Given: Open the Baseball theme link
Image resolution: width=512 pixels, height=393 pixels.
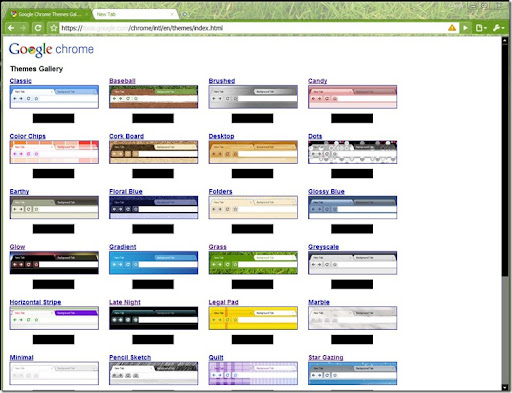Looking at the screenshot, I should (122, 81).
